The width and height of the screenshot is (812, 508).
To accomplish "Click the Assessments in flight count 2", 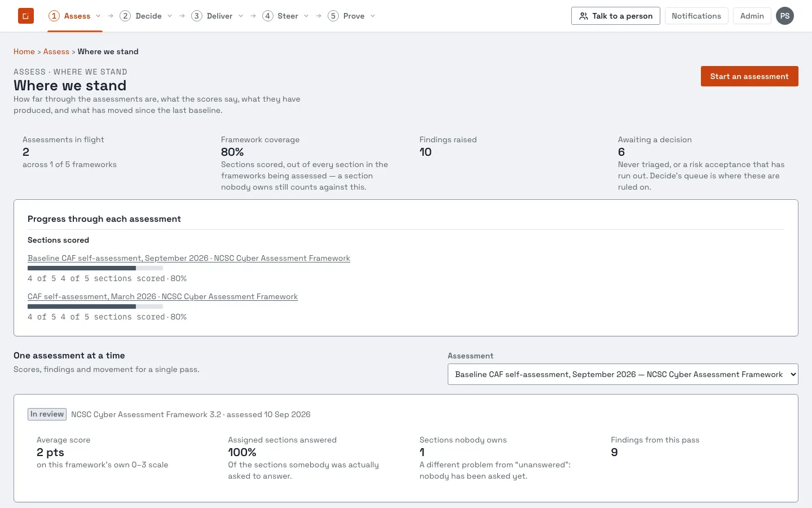I will pos(26,152).
